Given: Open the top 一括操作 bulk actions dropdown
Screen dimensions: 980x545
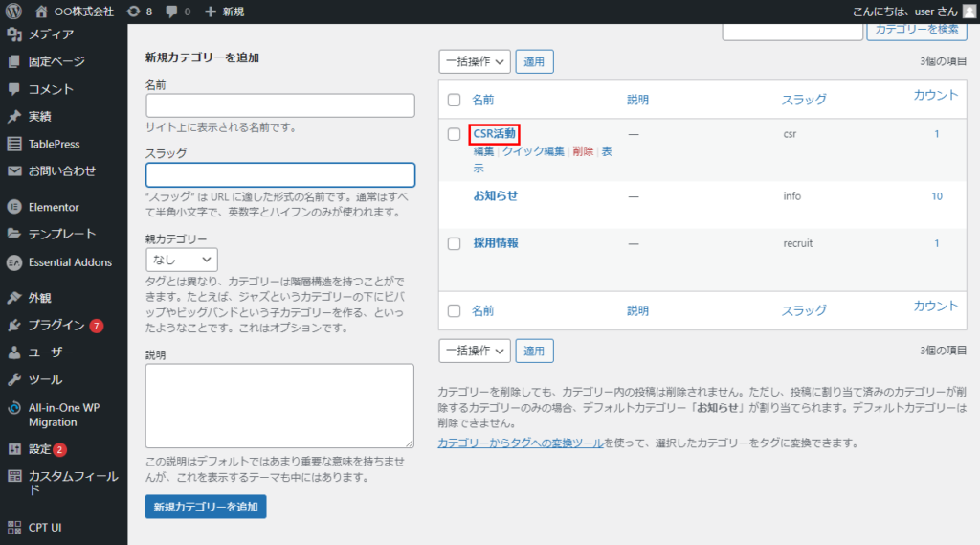Looking at the screenshot, I should pyautogui.click(x=475, y=61).
